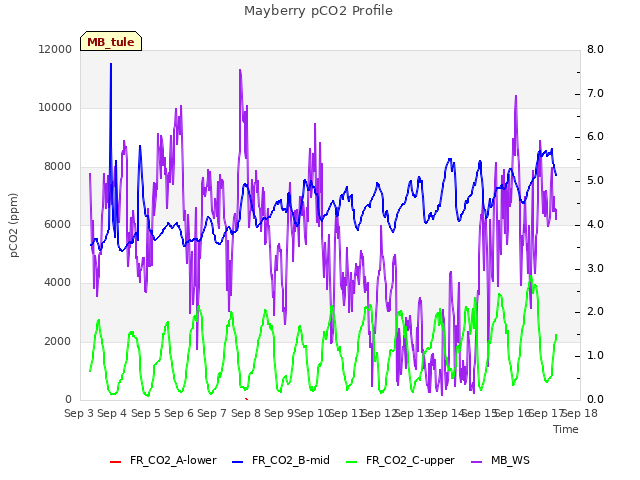Screen dimensions: 640x480
Task: Click the 8.0 right axis tick label
Action: pyautogui.click(x=595, y=49)
